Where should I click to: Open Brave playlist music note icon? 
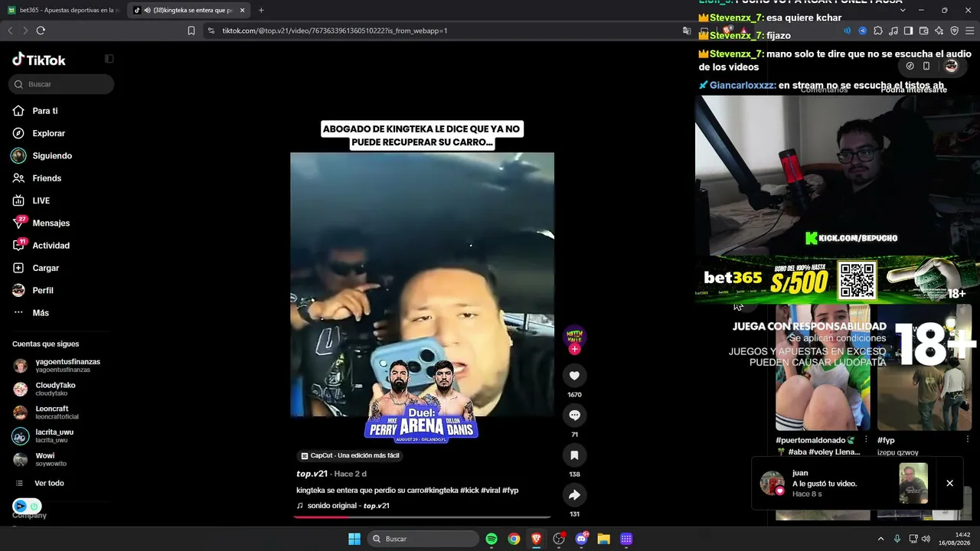[x=893, y=31]
